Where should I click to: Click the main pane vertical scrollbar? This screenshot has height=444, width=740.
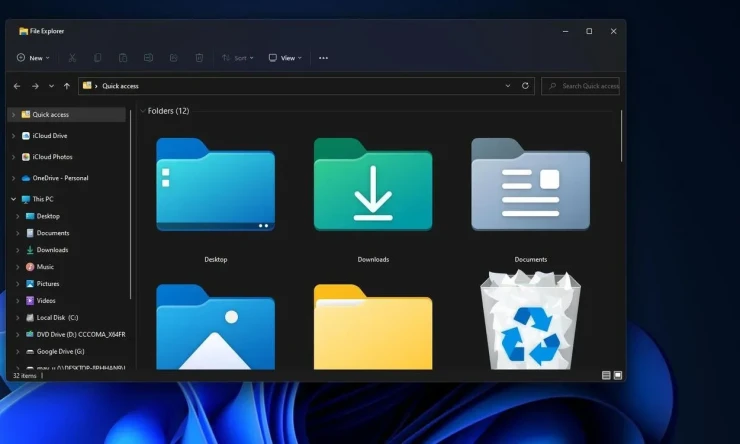coord(622,136)
